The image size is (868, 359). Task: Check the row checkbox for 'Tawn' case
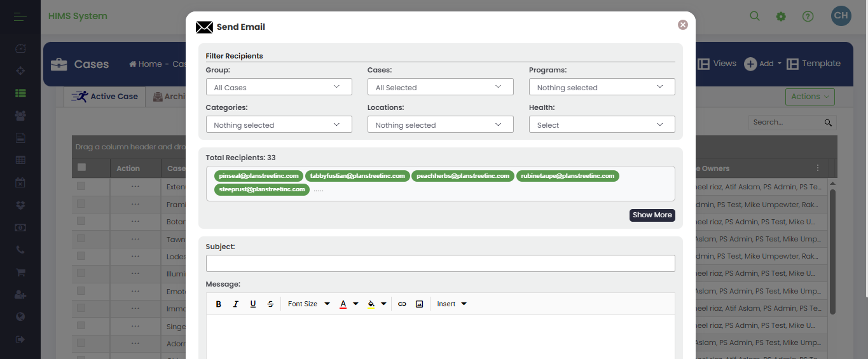(81, 239)
